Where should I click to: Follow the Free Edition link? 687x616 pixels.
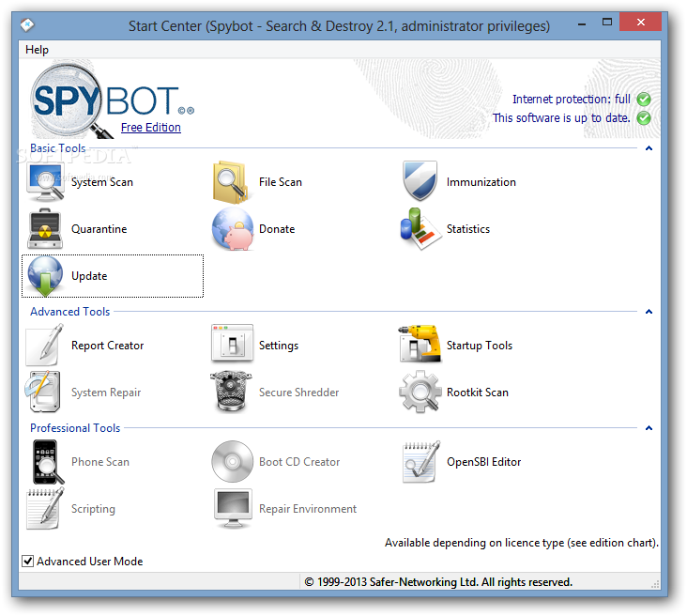click(151, 127)
